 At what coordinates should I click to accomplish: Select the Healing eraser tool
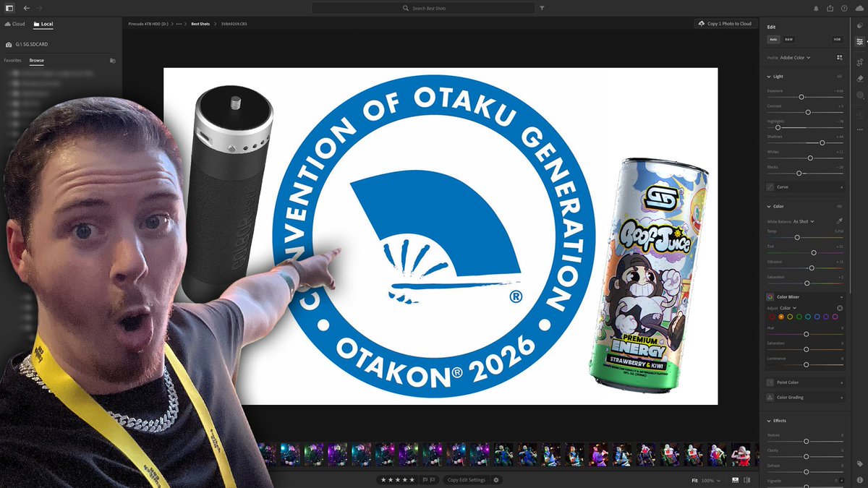(x=859, y=79)
